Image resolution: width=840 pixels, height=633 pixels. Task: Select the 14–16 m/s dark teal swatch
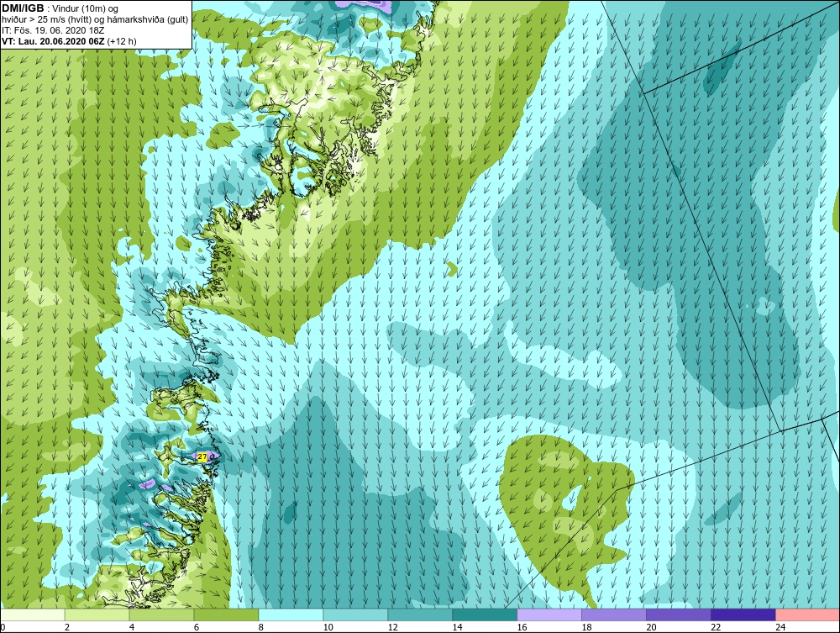[485, 615]
